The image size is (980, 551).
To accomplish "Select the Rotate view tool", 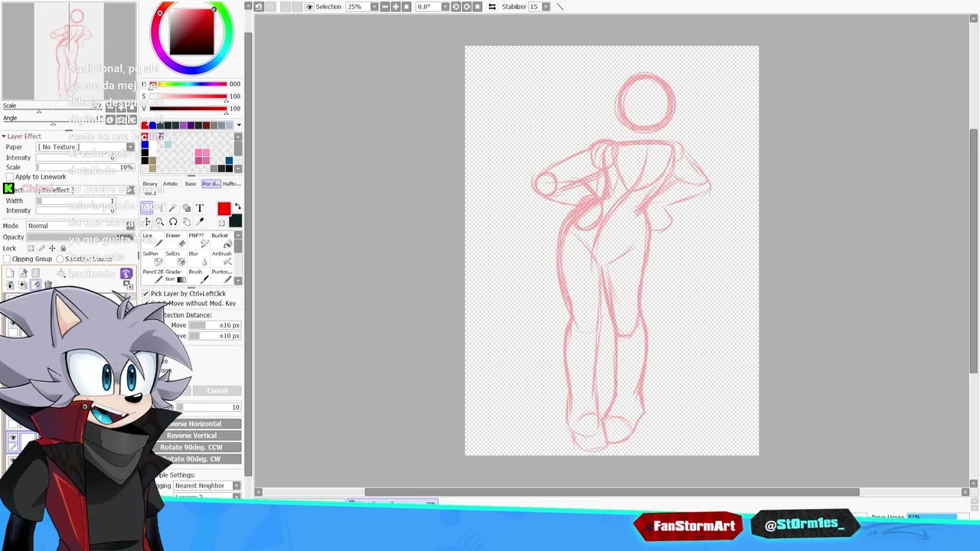I will point(173,221).
